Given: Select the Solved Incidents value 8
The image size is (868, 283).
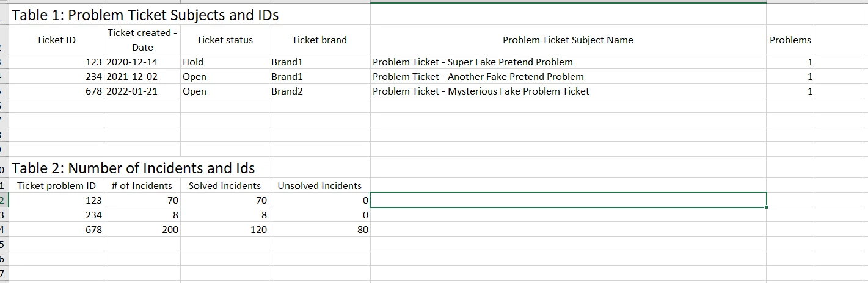Looking at the screenshot, I should point(225,215).
